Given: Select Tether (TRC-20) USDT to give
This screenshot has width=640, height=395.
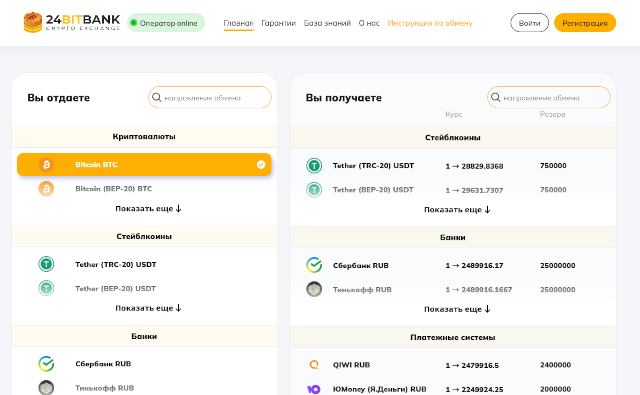Looking at the screenshot, I should pos(144,264).
